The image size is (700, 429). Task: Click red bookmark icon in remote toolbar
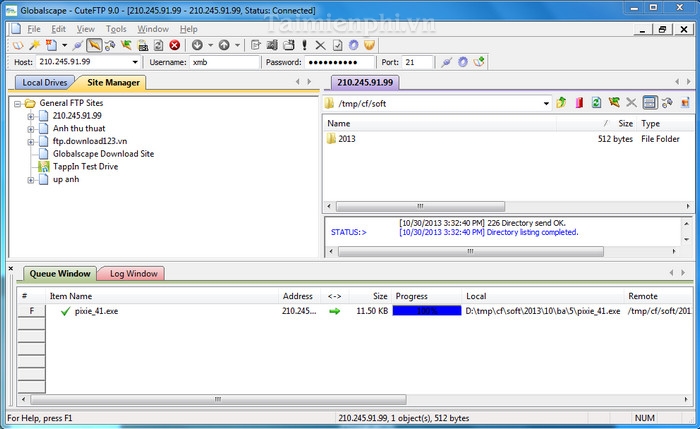tap(579, 103)
